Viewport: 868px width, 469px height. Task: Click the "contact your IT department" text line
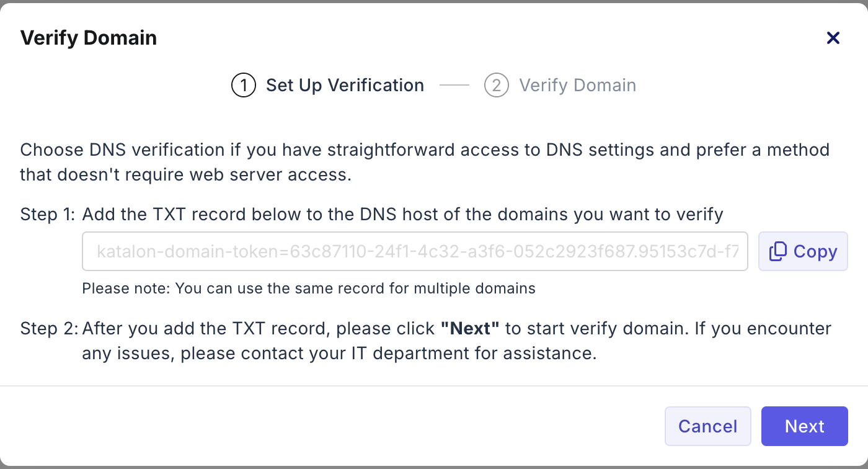tap(339, 354)
